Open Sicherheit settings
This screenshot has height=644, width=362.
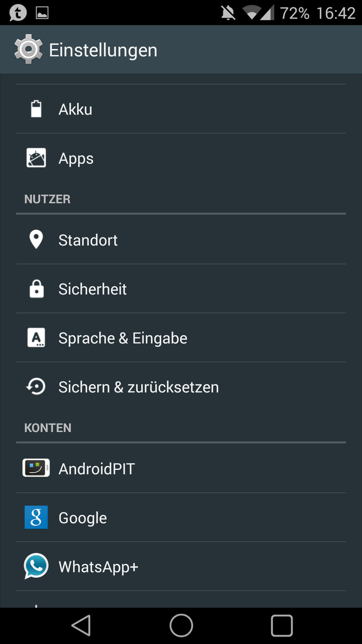point(181,289)
